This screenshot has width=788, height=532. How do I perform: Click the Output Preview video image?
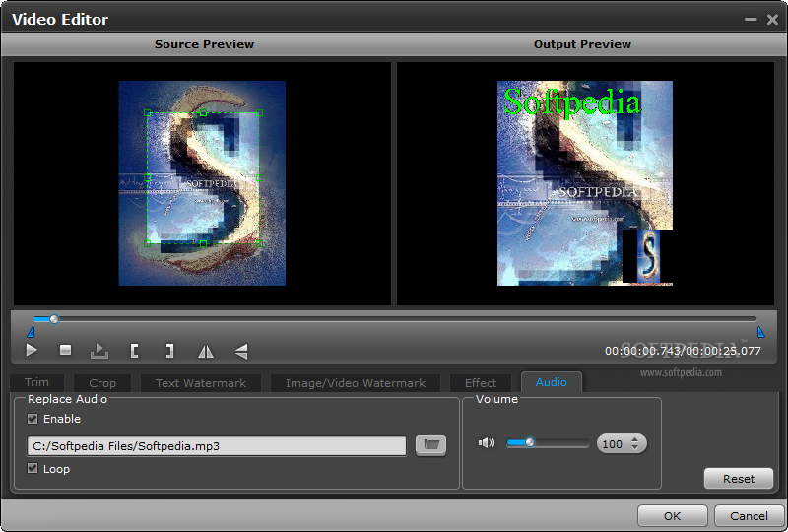(x=585, y=183)
